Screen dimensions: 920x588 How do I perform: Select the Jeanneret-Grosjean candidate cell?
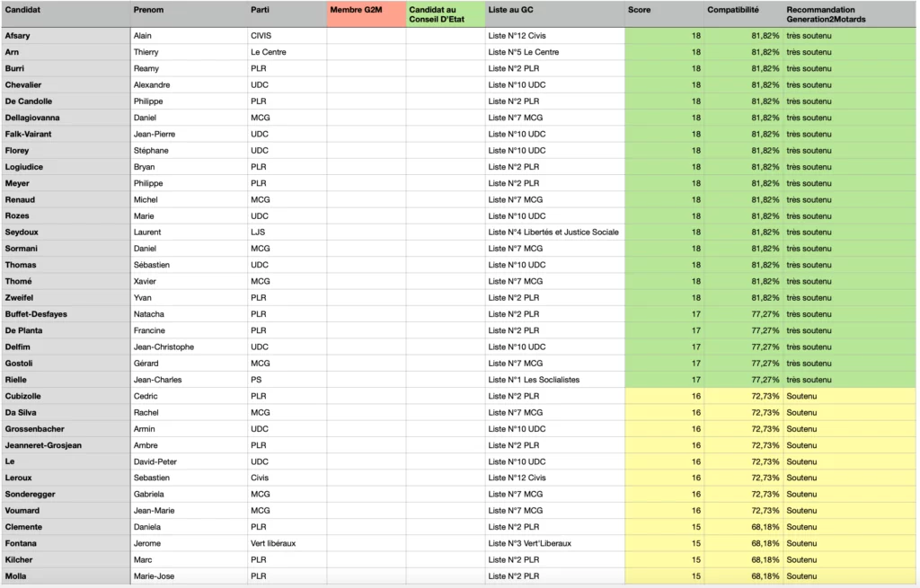pos(65,445)
